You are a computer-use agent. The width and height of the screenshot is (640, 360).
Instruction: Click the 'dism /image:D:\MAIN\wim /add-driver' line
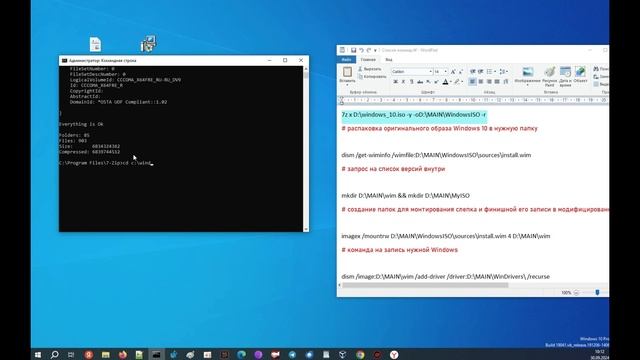click(445, 276)
